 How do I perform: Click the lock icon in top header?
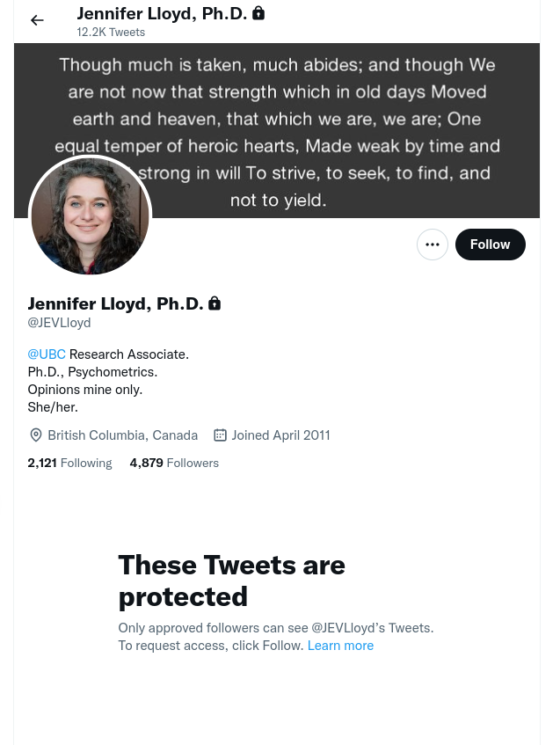258,13
